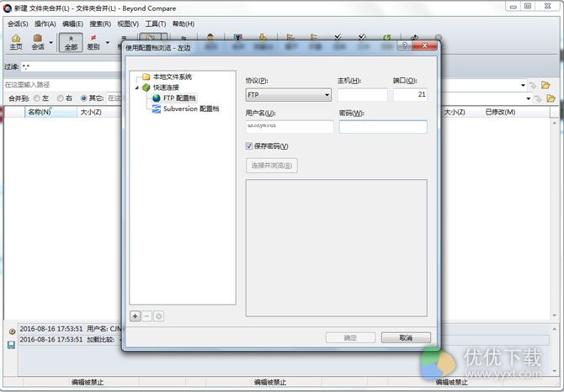
Task: Click the minus remove-profile button
Action: click(146, 316)
